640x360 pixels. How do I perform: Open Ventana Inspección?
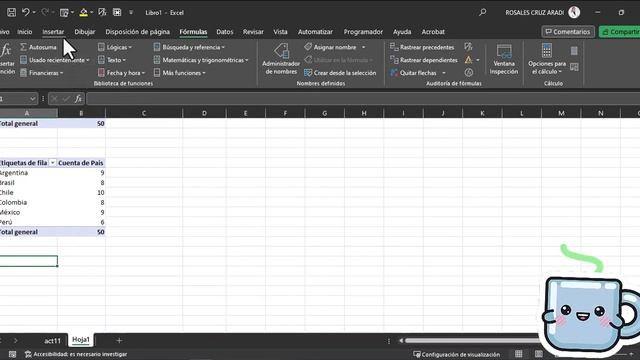point(504,59)
